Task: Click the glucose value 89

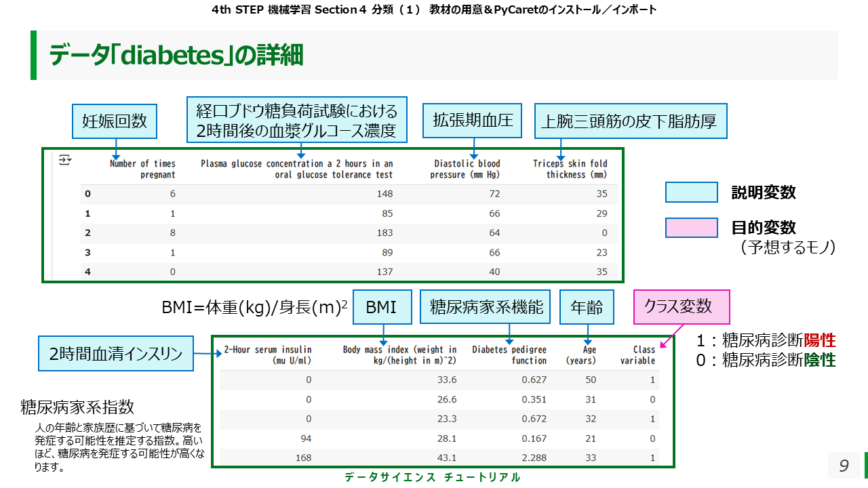Action: (x=387, y=253)
